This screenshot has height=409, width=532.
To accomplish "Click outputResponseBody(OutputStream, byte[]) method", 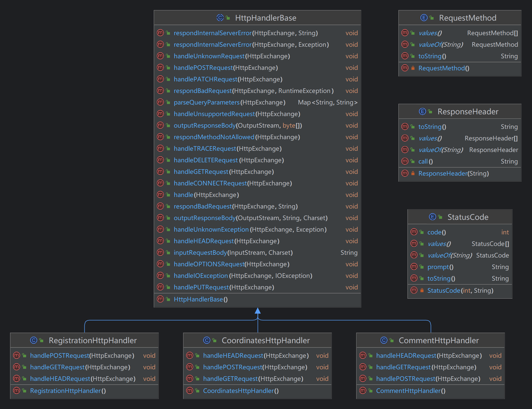I will [x=238, y=125].
